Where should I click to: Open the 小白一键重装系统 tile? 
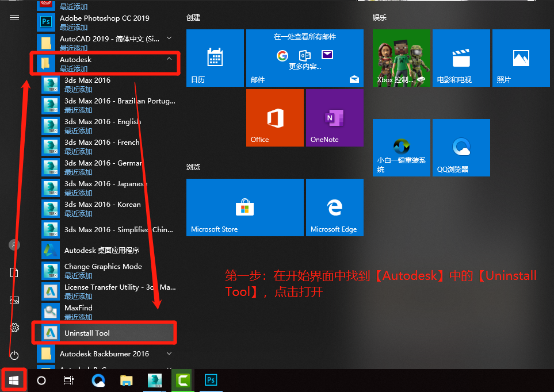(x=402, y=148)
